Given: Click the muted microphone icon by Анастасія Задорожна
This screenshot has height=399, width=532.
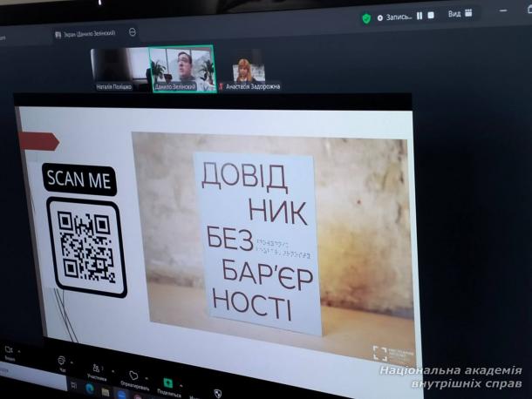Looking at the screenshot, I should tap(222, 87).
